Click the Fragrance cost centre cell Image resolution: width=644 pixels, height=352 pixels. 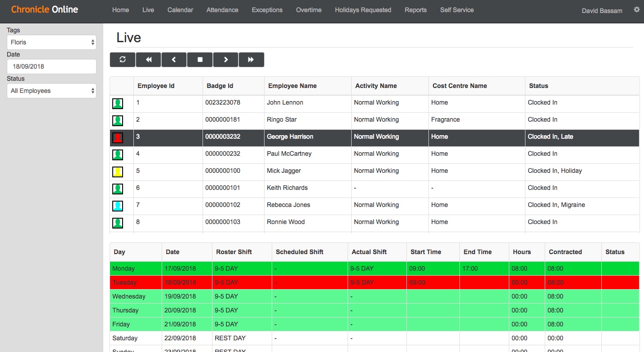tap(477, 120)
